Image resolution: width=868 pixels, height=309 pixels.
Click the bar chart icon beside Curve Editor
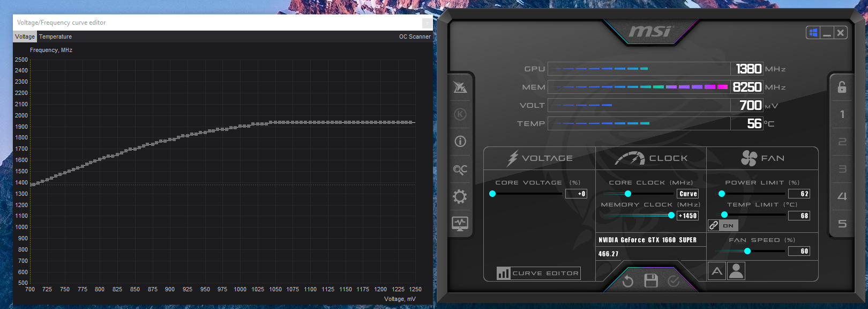503,273
